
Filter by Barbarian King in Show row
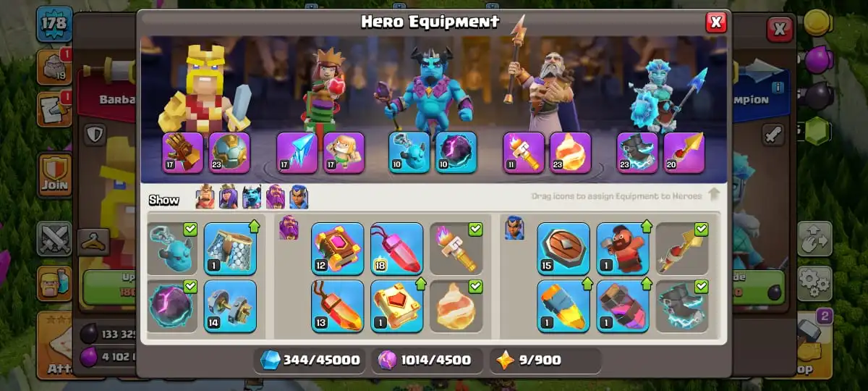tap(206, 197)
